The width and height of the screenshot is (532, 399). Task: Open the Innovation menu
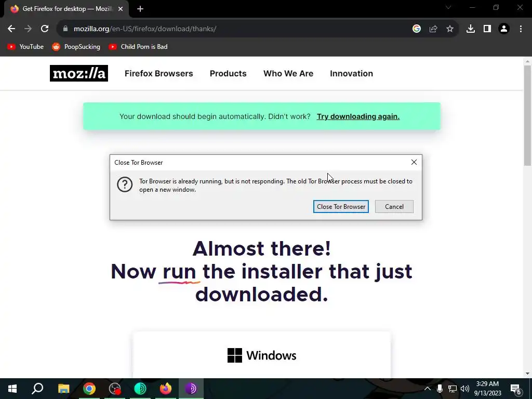tap(352, 74)
